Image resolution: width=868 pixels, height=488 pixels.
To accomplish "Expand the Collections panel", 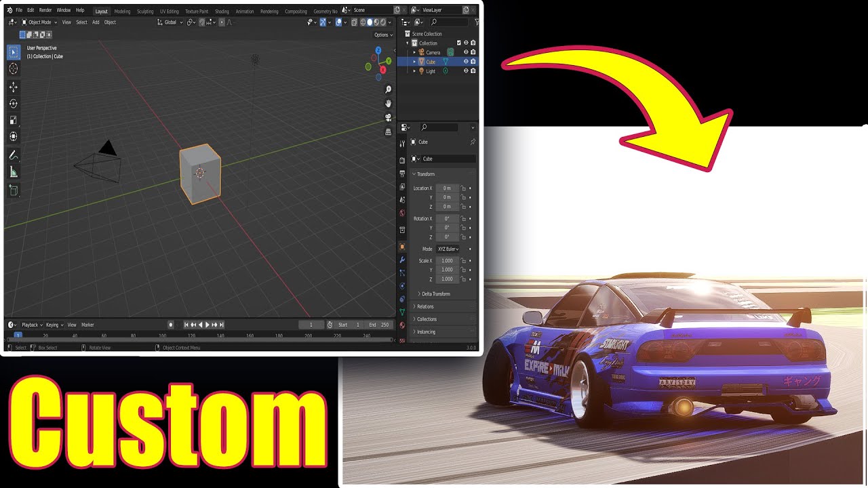I will tap(443, 319).
